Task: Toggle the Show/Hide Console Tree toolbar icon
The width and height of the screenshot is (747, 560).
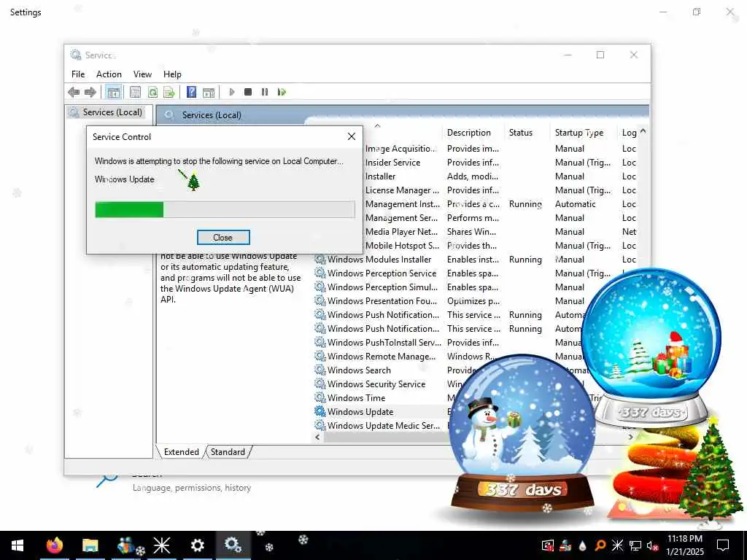Action: [113, 92]
